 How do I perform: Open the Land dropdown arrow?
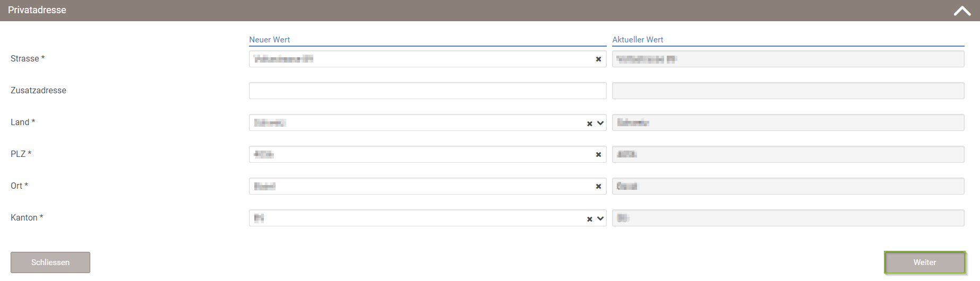pos(600,123)
